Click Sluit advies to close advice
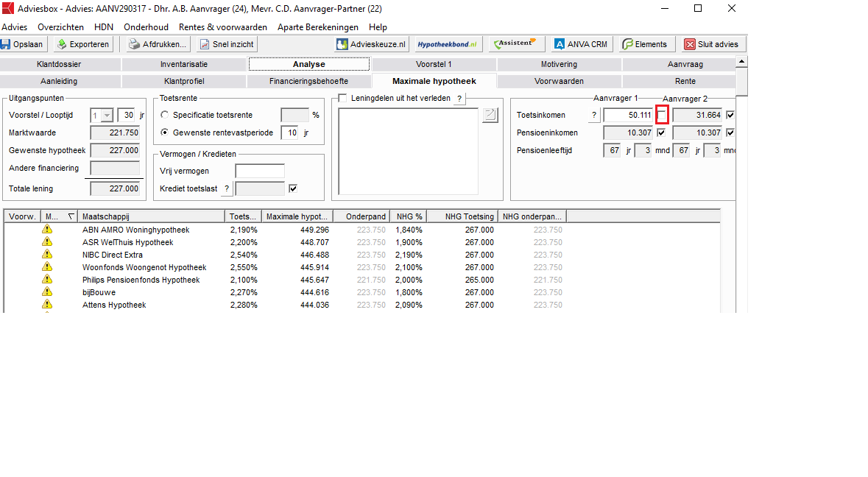 click(713, 44)
